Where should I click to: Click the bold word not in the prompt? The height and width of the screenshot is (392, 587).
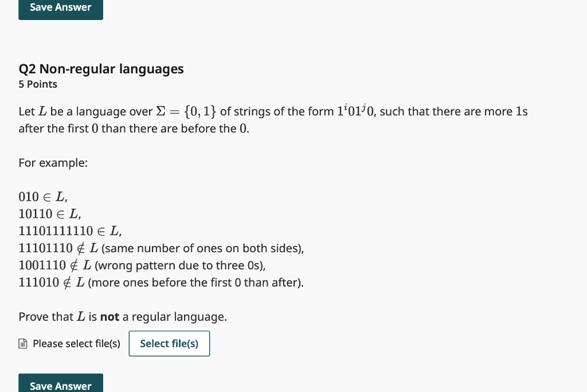[x=109, y=316]
